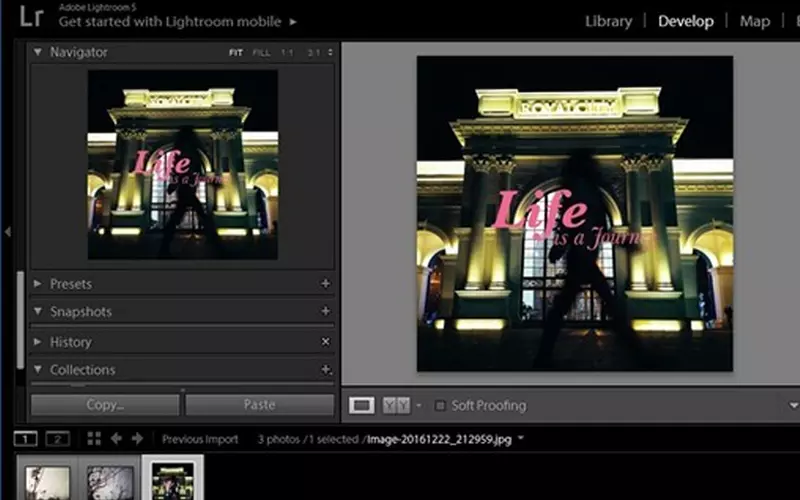This screenshot has height=500, width=800.
Task: Add a new preset with plus icon
Action: click(x=326, y=283)
